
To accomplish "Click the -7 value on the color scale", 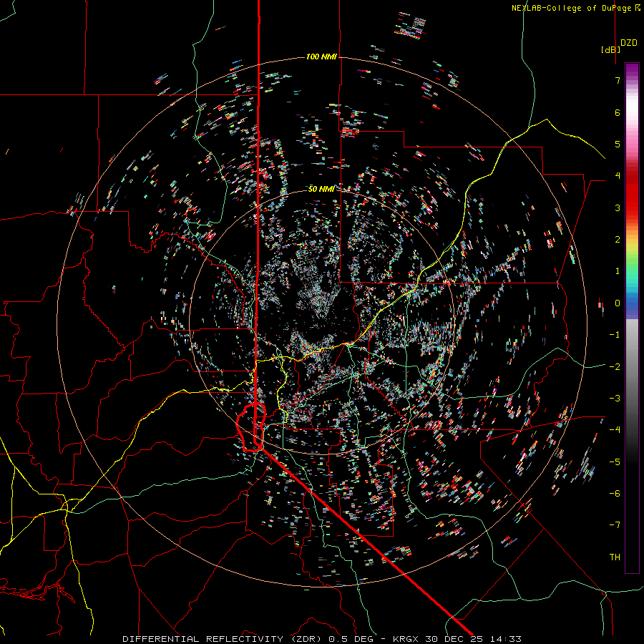I will pos(615,525).
